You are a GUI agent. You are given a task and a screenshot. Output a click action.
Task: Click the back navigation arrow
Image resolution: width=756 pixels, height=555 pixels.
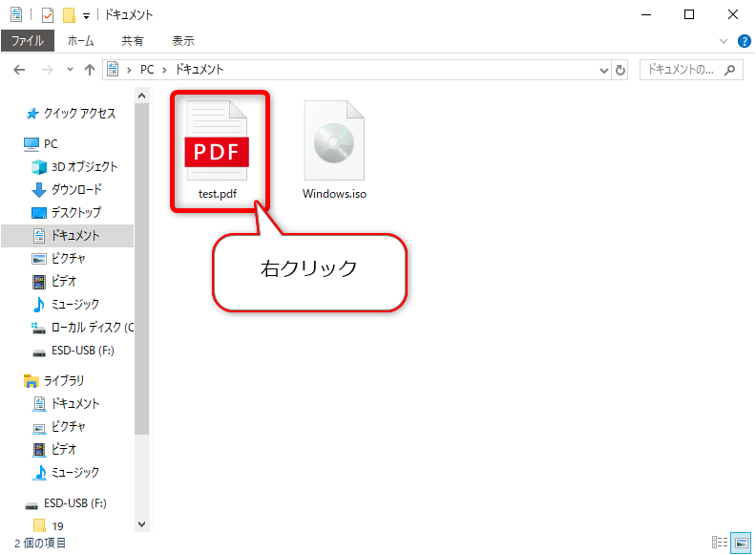coord(20,70)
